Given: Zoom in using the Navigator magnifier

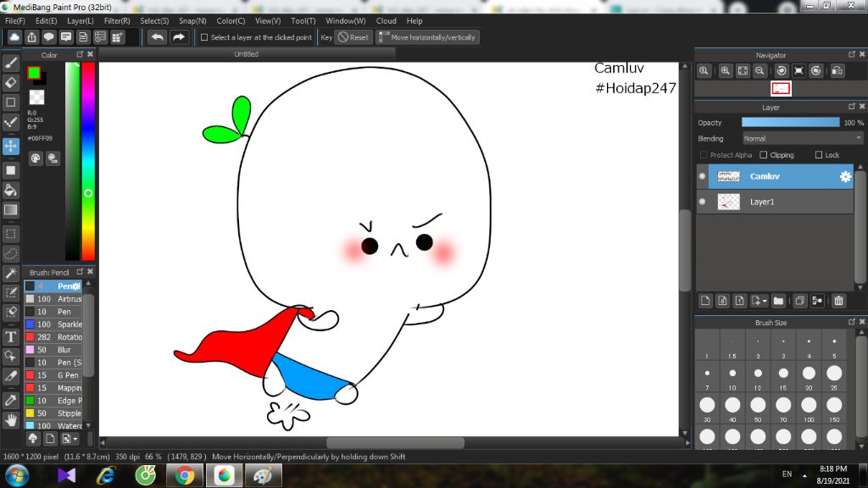Looking at the screenshot, I should (x=726, y=71).
